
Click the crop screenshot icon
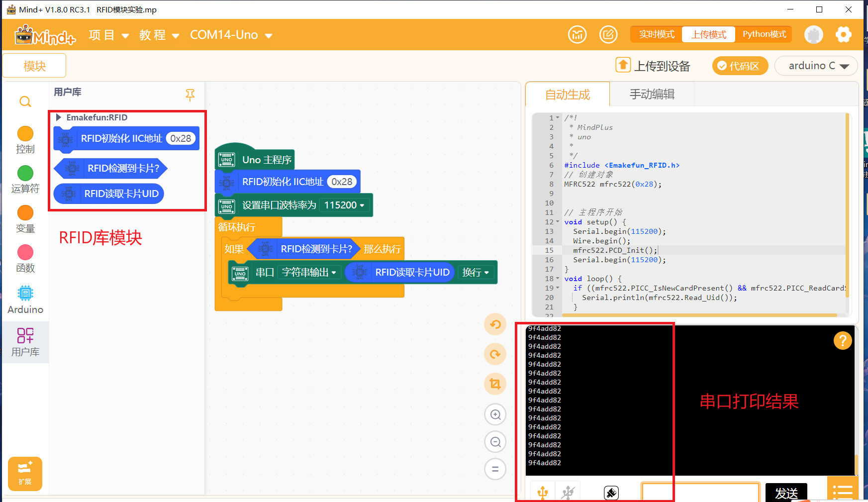coord(495,384)
